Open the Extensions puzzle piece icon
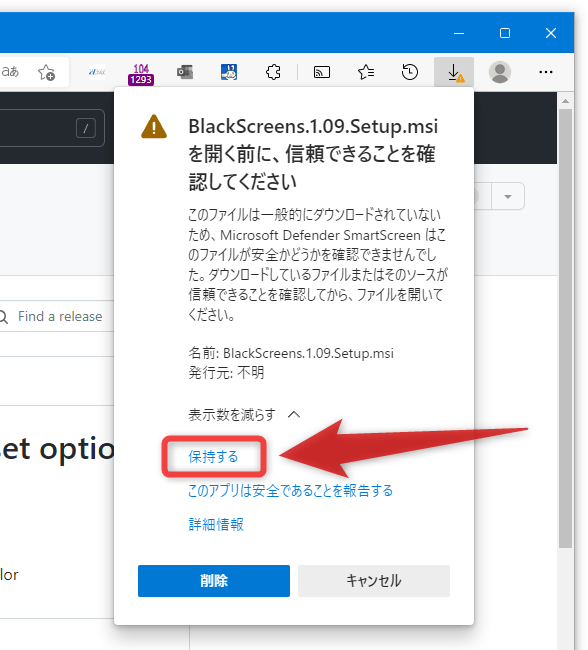Viewport: 588px width, 650px height. click(x=273, y=72)
